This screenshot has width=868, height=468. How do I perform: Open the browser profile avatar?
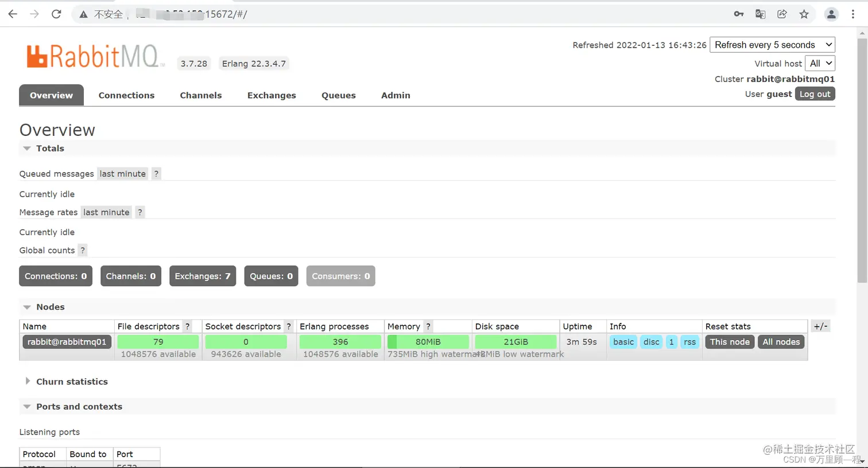(x=831, y=14)
